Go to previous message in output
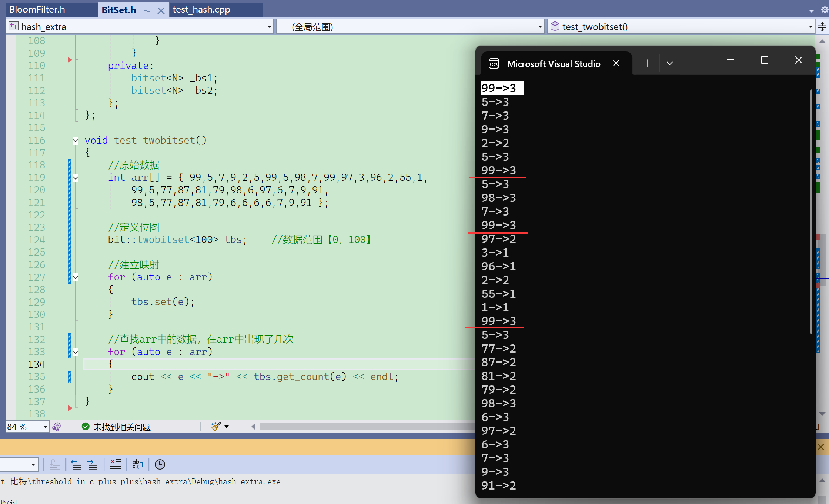 [77, 464]
